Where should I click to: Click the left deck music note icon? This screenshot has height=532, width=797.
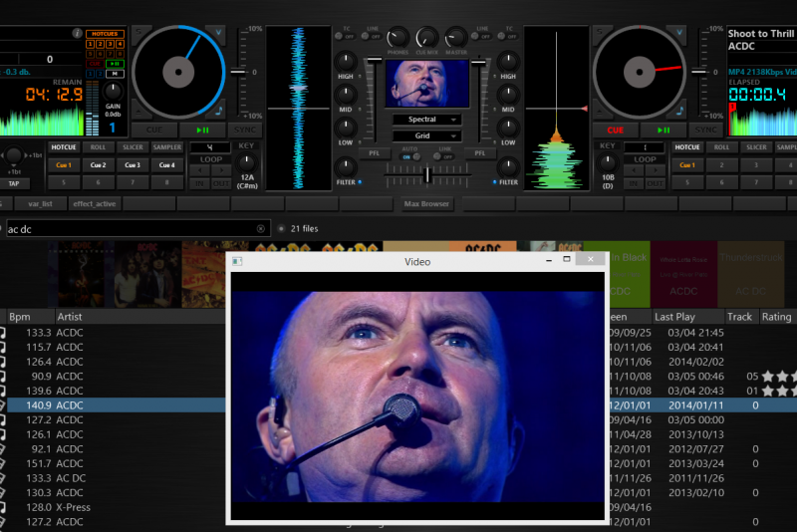(218, 111)
